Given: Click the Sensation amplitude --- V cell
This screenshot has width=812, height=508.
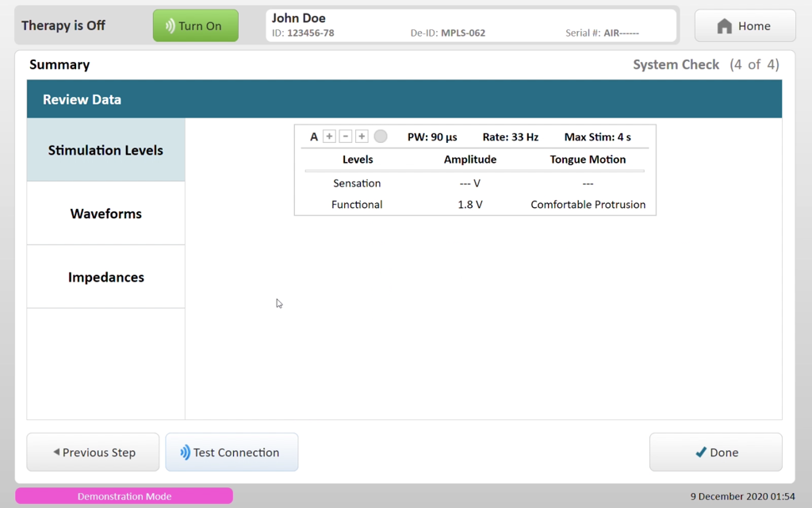Looking at the screenshot, I should click(470, 183).
